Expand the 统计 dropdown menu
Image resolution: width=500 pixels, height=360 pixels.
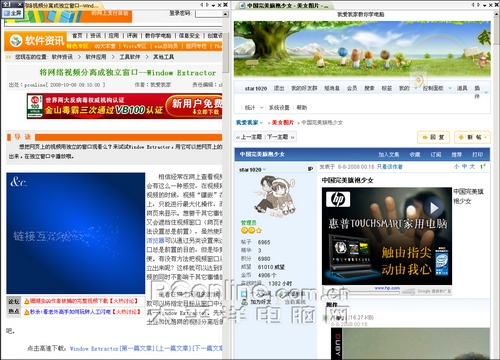(x=261, y=108)
